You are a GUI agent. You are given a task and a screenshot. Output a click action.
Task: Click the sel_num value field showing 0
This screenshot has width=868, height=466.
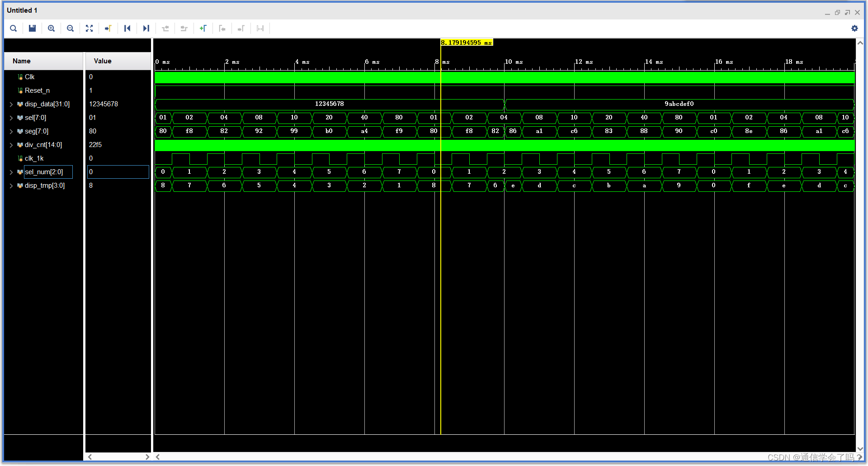pos(118,172)
